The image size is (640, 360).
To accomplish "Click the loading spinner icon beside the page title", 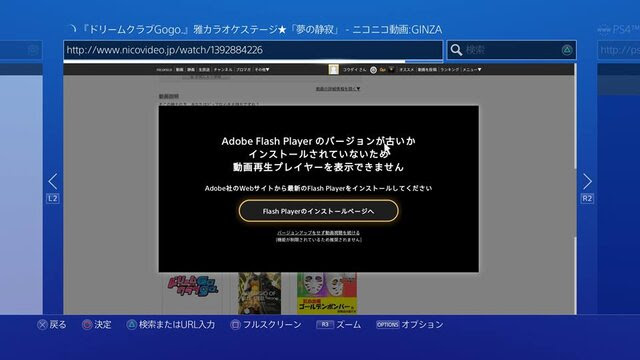I will 72,29.
